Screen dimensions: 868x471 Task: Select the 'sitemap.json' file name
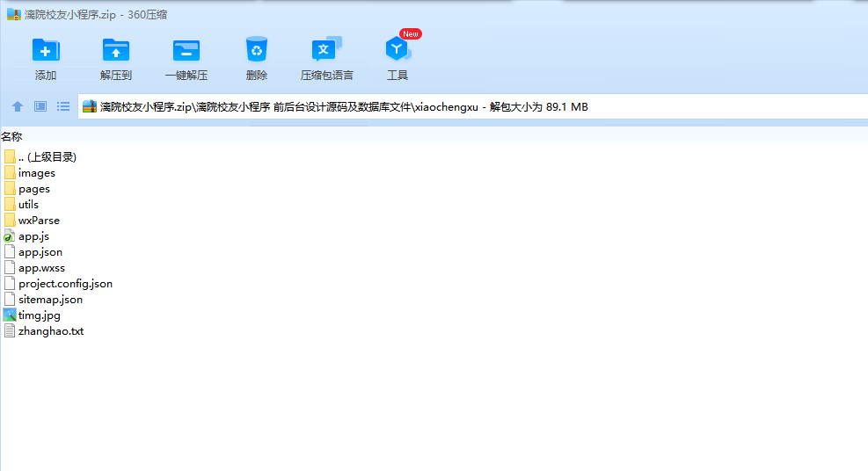coord(50,300)
